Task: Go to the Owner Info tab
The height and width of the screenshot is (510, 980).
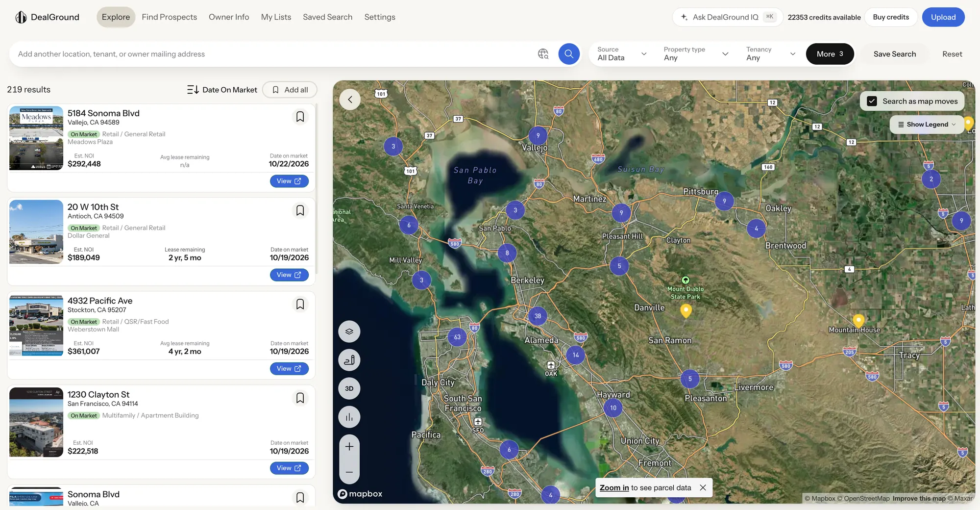Action: pyautogui.click(x=229, y=17)
